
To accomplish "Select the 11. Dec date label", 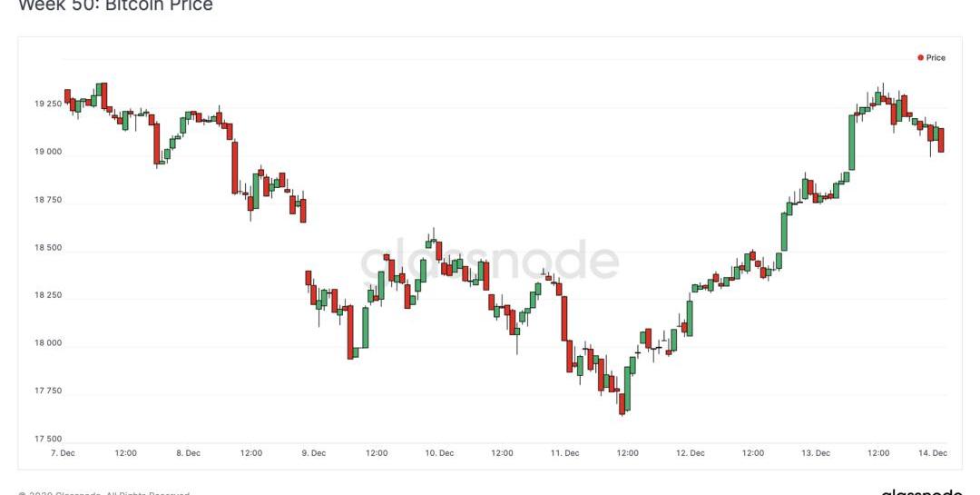I will tap(564, 453).
